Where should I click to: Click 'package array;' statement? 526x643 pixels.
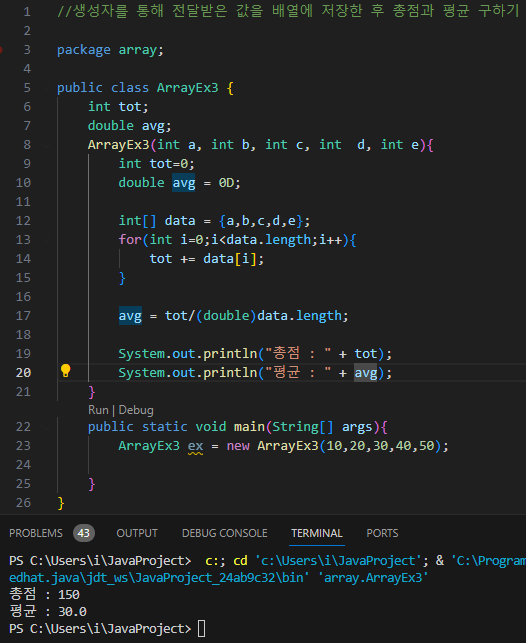point(110,50)
